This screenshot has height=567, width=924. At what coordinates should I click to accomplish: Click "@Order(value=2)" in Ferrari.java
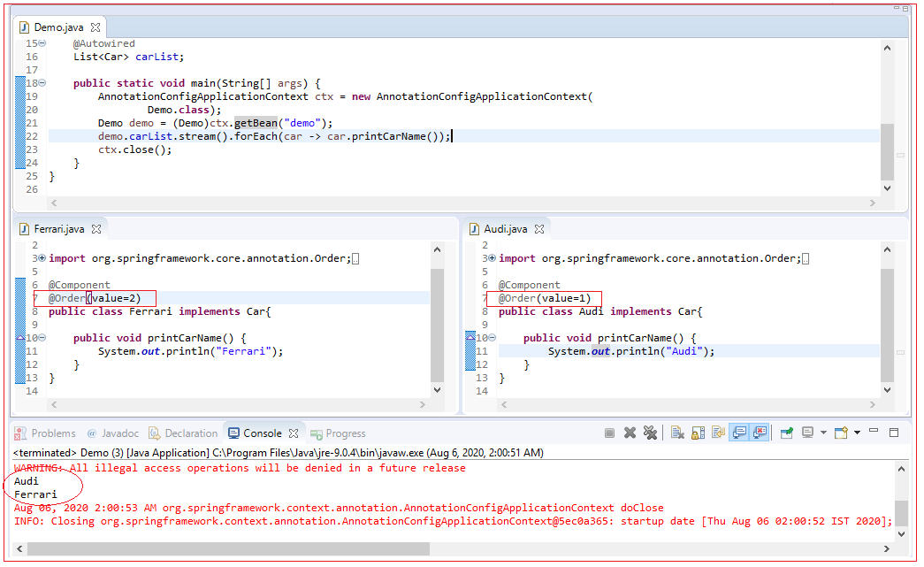click(95, 298)
